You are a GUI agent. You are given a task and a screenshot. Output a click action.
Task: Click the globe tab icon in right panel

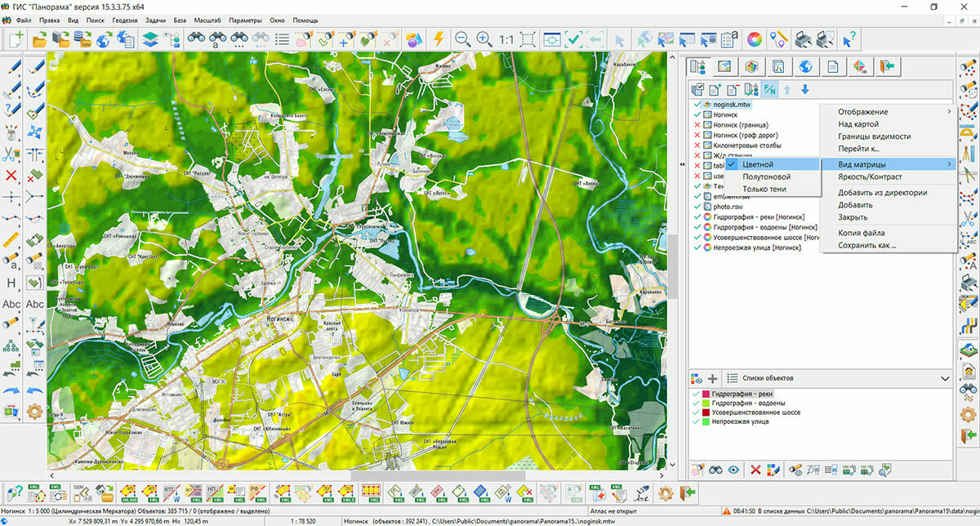point(805,67)
